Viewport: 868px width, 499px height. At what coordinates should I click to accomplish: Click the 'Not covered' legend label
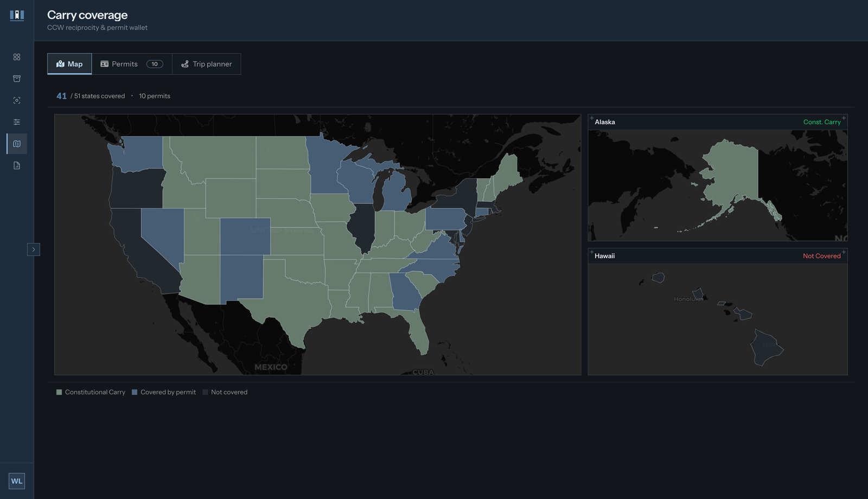point(229,392)
